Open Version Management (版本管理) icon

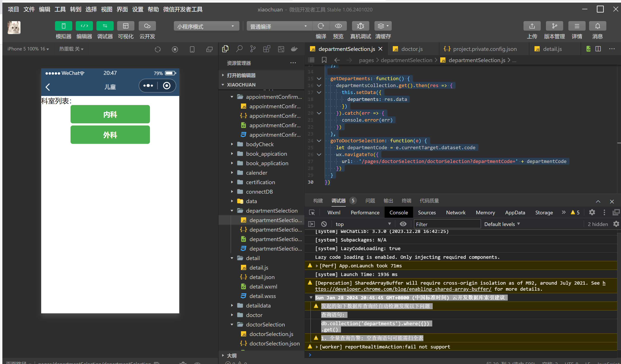tap(554, 26)
